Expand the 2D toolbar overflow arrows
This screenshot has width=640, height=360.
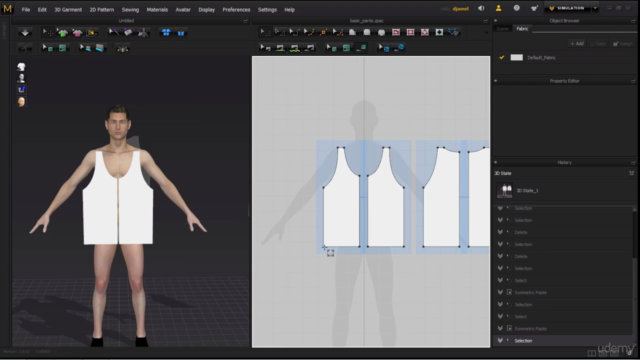pyautogui.click(x=486, y=33)
